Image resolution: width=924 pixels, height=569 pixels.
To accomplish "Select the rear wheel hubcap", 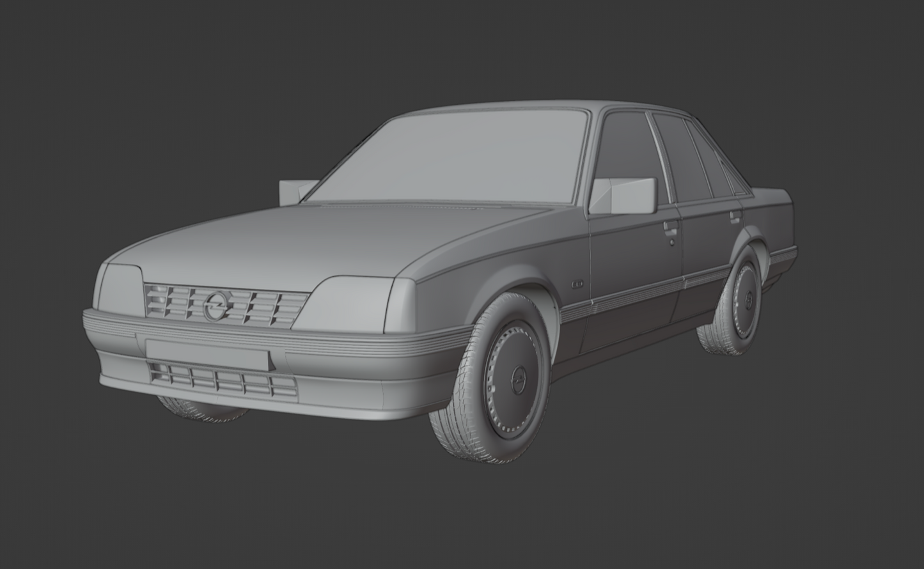I will [x=744, y=300].
